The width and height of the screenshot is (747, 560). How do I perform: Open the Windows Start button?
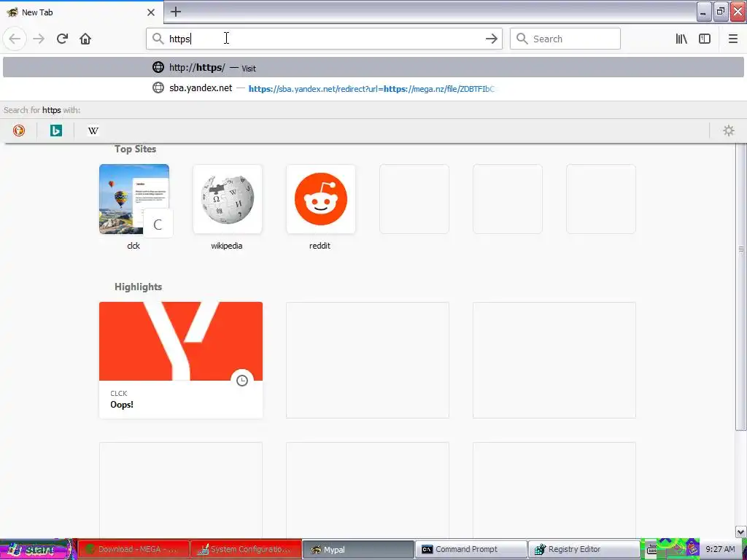pos(38,550)
